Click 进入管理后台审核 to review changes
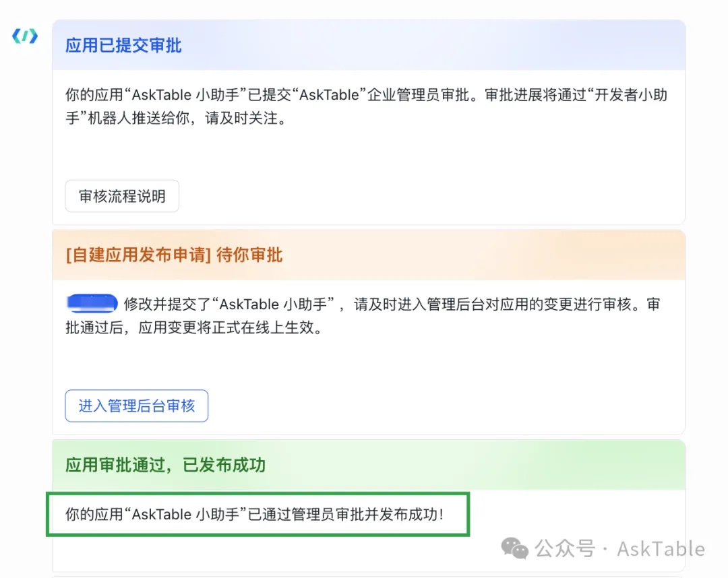This screenshot has width=728, height=578. tap(136, 406)
